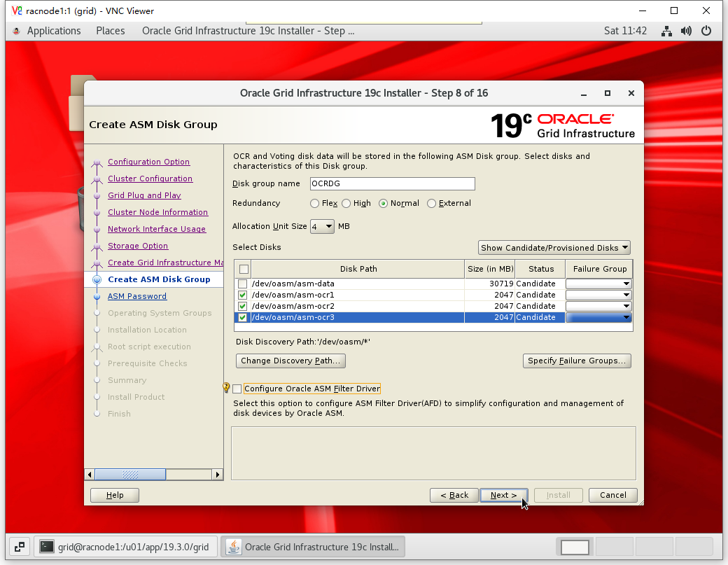Enable Configure Oracle ASM Filter Driver checkbox
The image size is (728, 565).
coord(237,389)
